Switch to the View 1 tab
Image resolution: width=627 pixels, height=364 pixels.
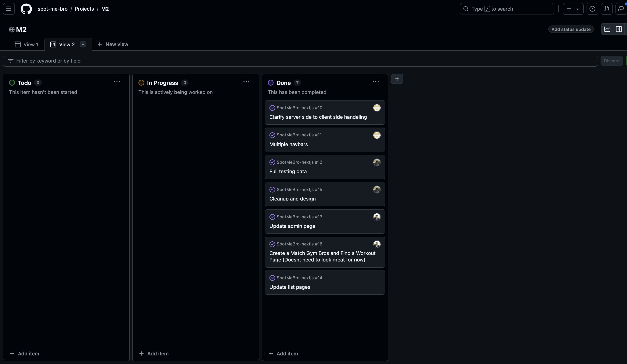27,44
